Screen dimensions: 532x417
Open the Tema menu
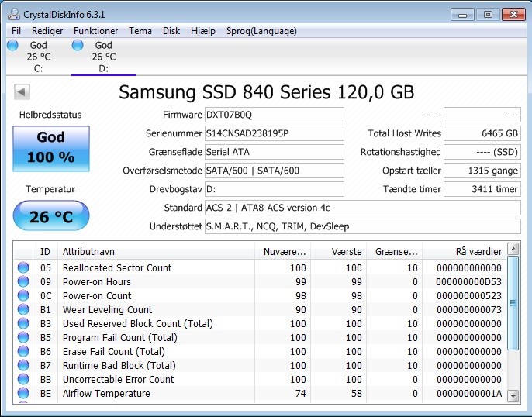pyautogui.click(x=140, y=31)
